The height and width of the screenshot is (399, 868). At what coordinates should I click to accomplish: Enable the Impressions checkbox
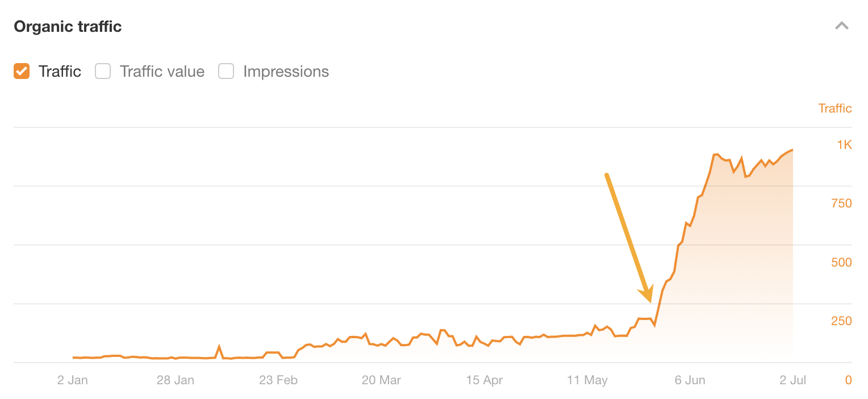coord(226,71)
